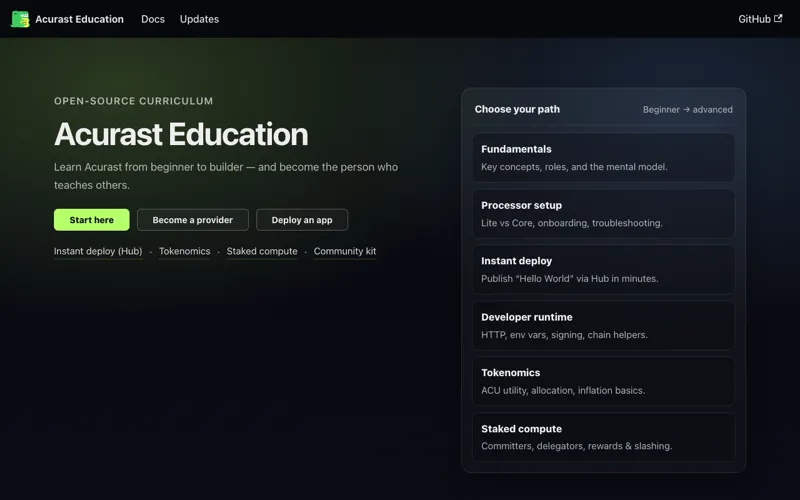Follow the Staked compute quick link
Image resolution: width=800 pixels, height=500 pixels.
click(x=262, y=251)
